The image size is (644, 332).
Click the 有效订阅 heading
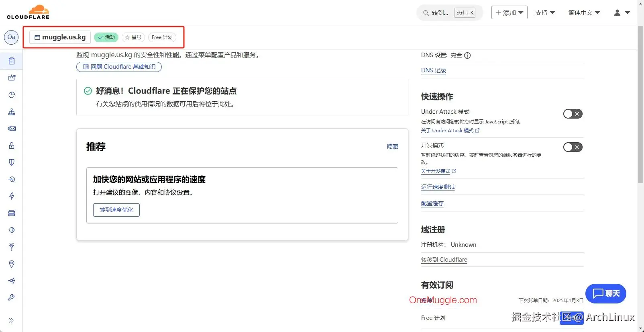point(437,285)
